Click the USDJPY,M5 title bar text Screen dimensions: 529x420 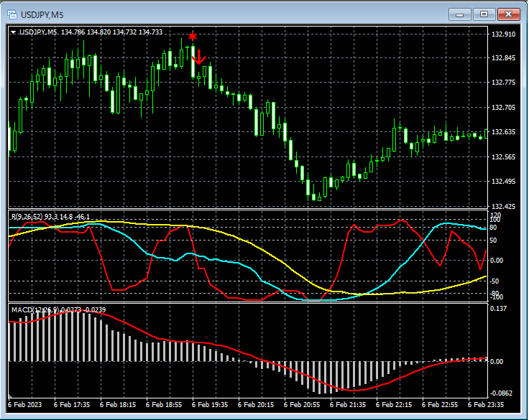(42, 13)
